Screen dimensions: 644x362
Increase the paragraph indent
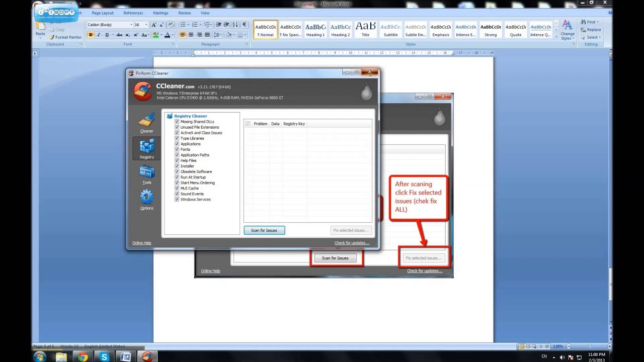pos(227,25)
